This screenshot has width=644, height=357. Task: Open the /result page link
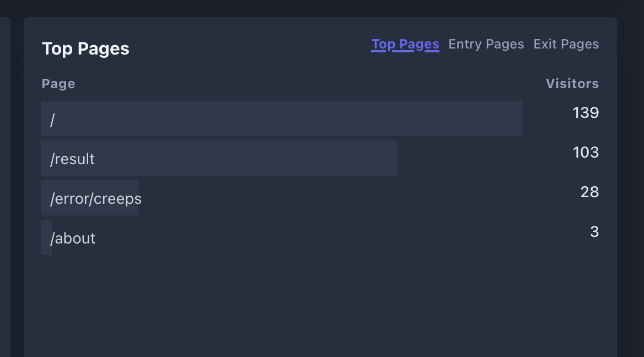point(72,159)
